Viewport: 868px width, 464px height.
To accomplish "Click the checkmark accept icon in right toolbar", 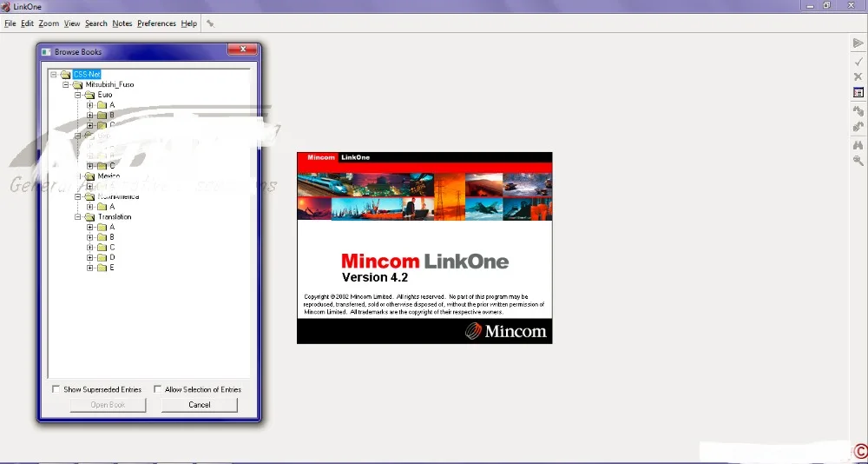I will [x=858, y=61].
